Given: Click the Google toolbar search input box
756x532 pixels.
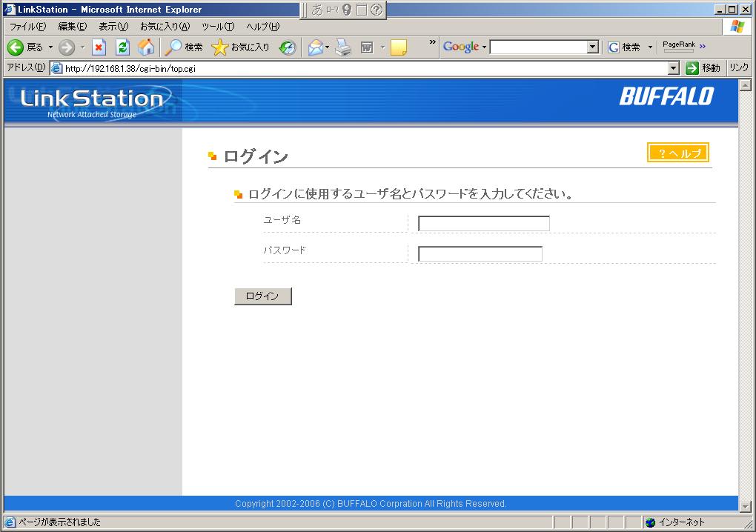Looking at the screenshot, I should tap(539, 47).
